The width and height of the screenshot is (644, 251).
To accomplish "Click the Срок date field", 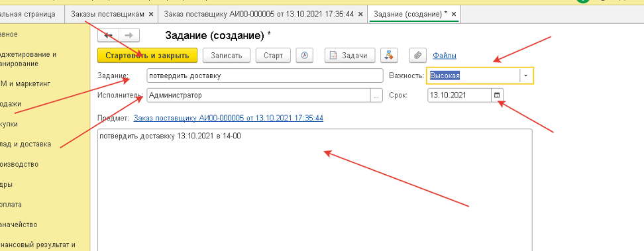I will coord(459,95).
